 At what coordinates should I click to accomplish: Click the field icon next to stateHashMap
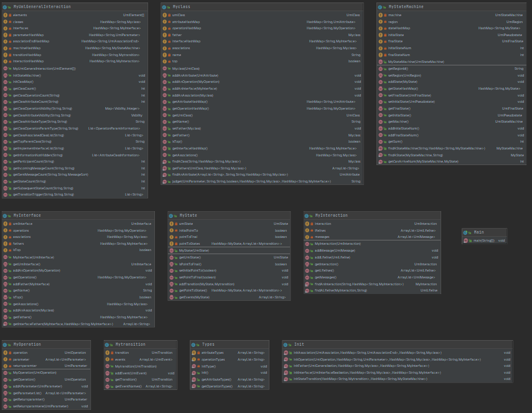click(381, 28)
